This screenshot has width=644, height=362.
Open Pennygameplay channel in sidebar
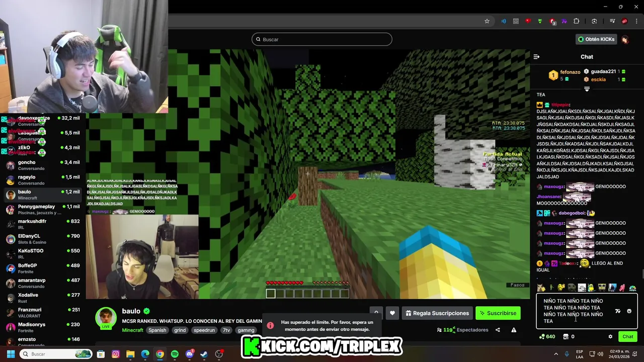coord(42,209)
